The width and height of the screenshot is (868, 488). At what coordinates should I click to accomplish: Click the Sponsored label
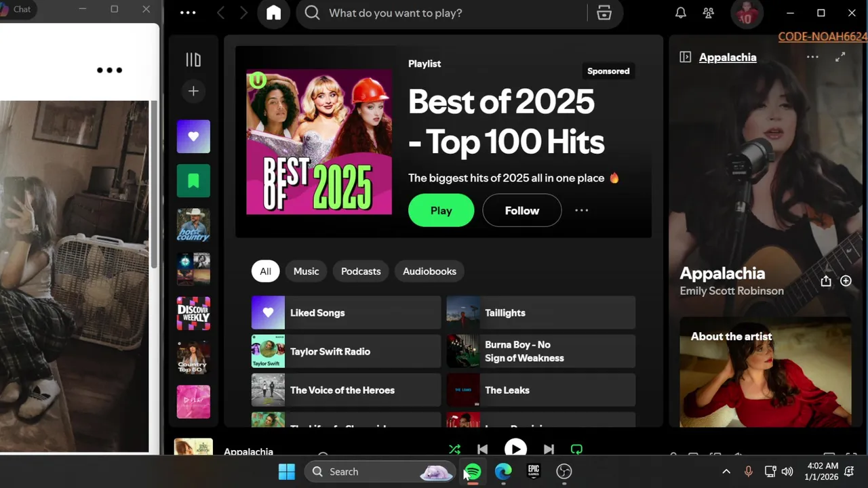[608, 71]
